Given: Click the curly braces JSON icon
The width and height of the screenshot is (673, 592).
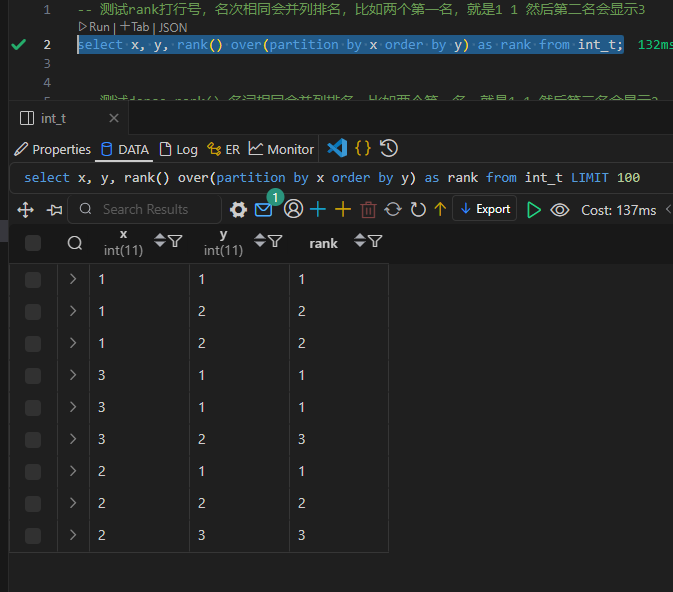Looking at the screenshot, I should click(x=363, y=149).
